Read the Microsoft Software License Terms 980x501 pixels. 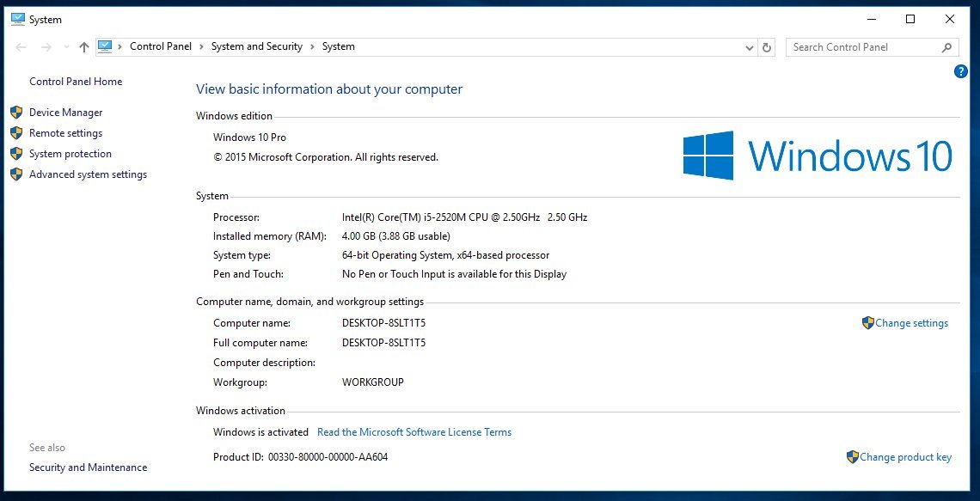[x=414, y=431]
